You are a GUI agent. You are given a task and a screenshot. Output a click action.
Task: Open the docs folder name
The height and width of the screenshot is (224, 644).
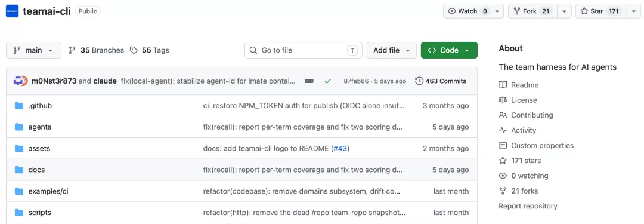[36, 170]
